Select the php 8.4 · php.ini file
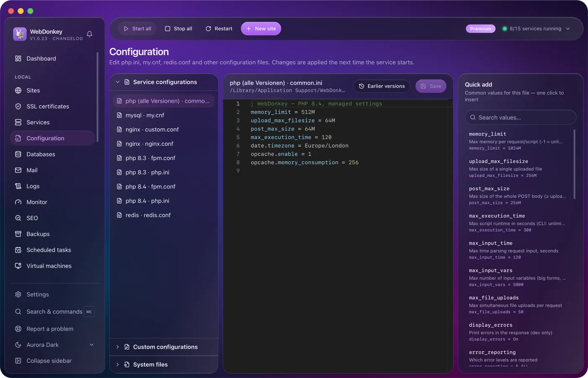 click(164, 201)
